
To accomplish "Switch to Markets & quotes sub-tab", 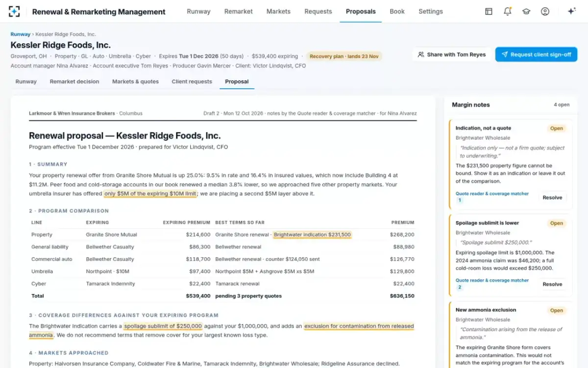I will tap(135, 81).
